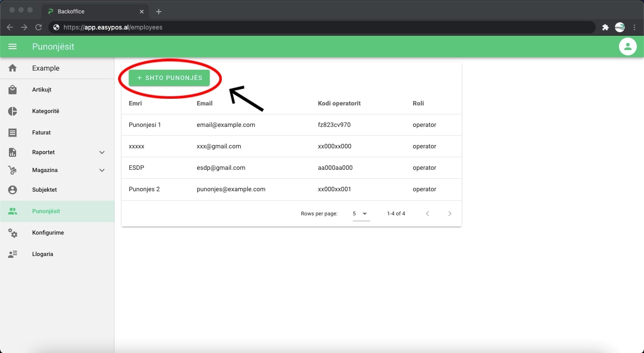This screenshot has height=353, width=644.
Task: Open the browser extensions puzzle icon
Action: [x=606, y=27]
